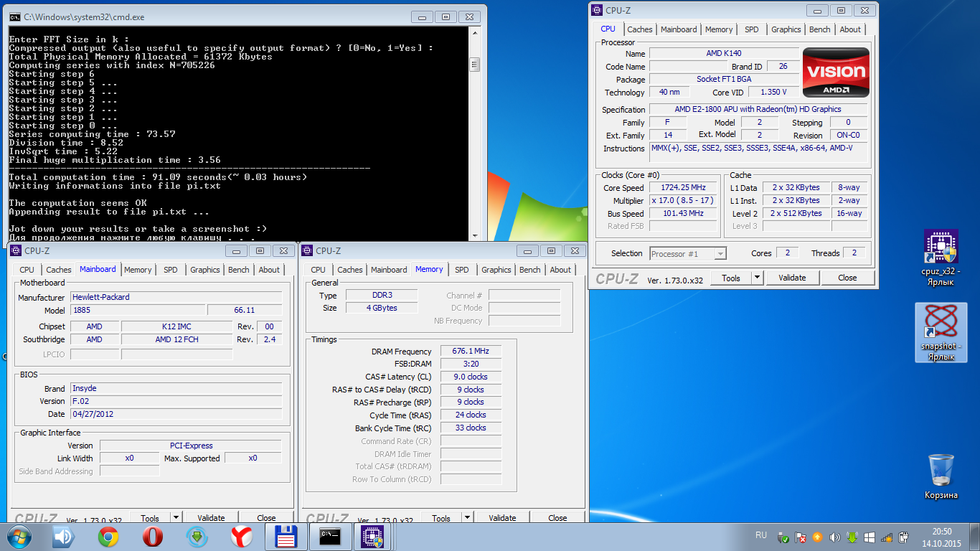Click the show desktop strip beside clock
The image size is (980, 551).
pos(976,537)
